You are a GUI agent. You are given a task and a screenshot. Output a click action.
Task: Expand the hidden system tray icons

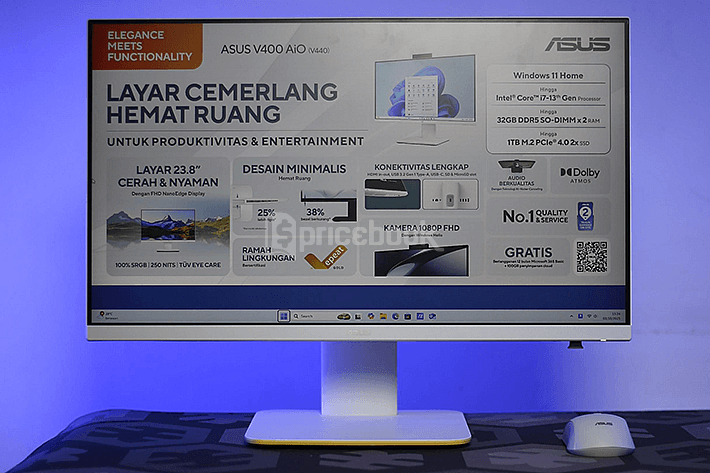(571, 316)
